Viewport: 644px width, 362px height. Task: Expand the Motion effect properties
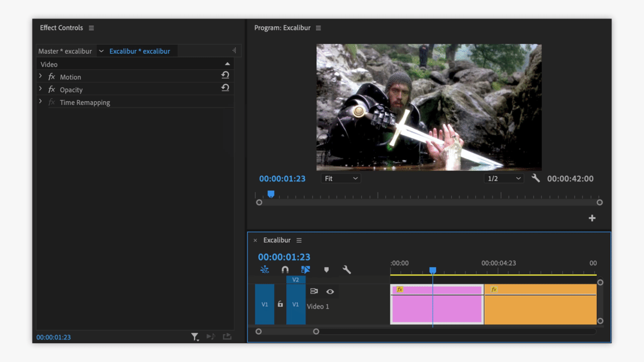tap(41, 76)
